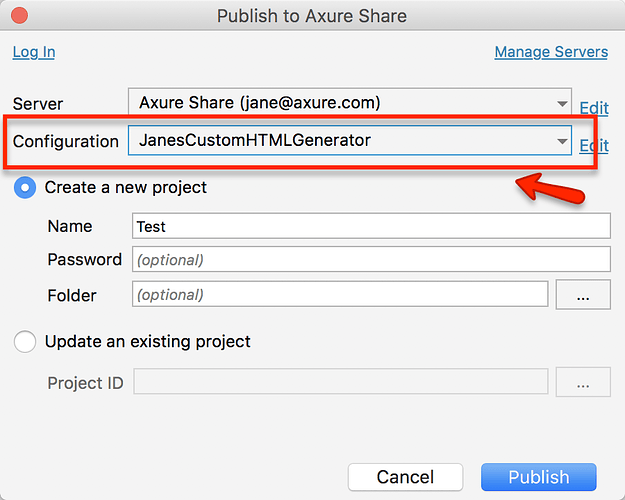Click the Name field containing Test
The width and height of the screenshot is (625, 500).
371,227
